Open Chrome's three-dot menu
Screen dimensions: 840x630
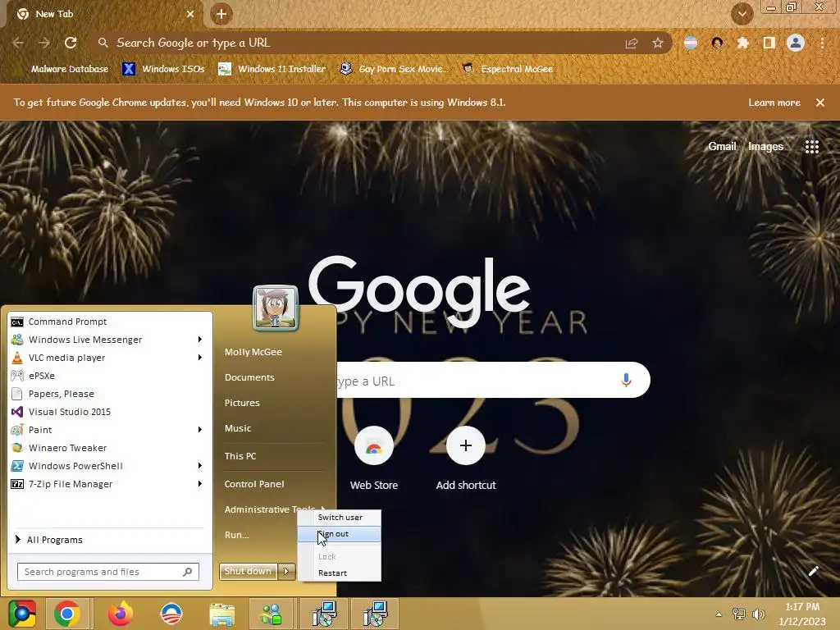822,43
